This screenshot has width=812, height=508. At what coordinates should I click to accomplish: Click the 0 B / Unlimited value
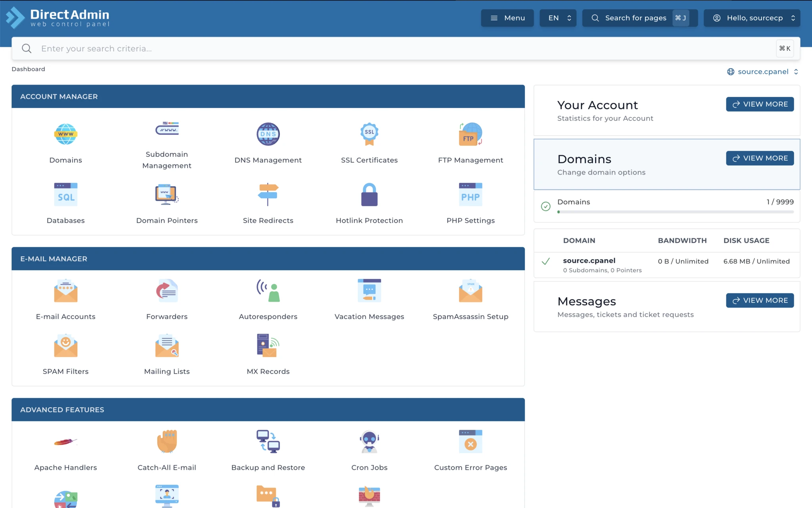[683, 261]
